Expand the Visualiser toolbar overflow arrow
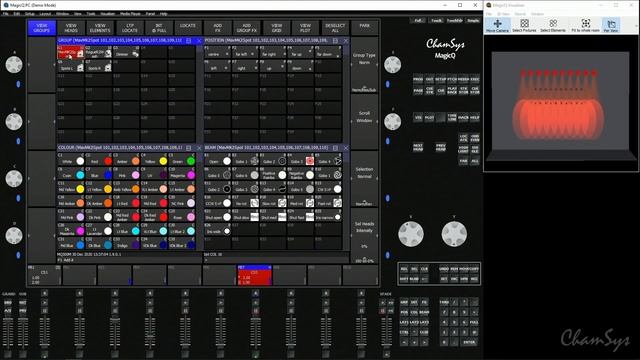Viewport: 640px width, 360px height. pos(636,25)
